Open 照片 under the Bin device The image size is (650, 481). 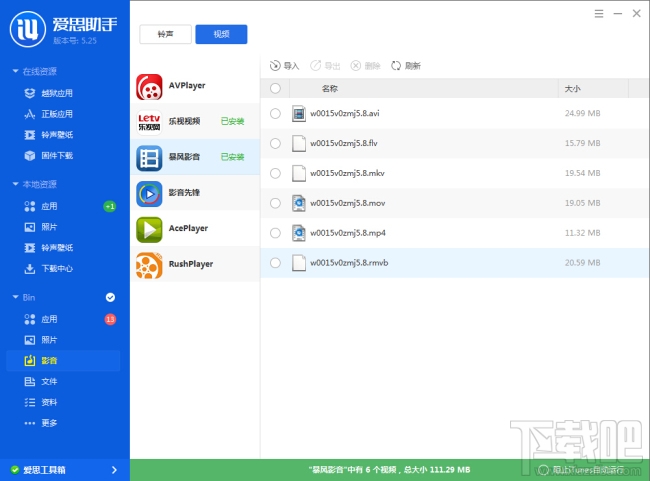pyautogui.click(x=41, y=340)
